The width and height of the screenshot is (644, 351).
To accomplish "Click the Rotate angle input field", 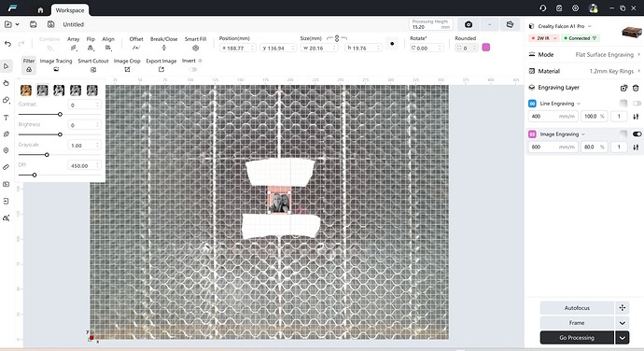I will (x=427, y=49).
